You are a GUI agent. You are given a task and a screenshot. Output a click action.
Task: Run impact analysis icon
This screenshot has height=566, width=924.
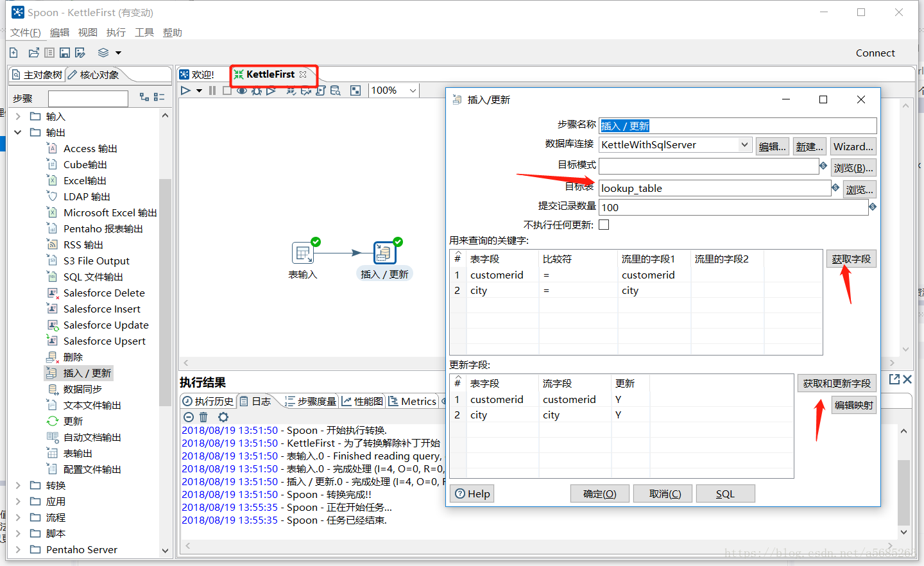click(x=306, y=90)
